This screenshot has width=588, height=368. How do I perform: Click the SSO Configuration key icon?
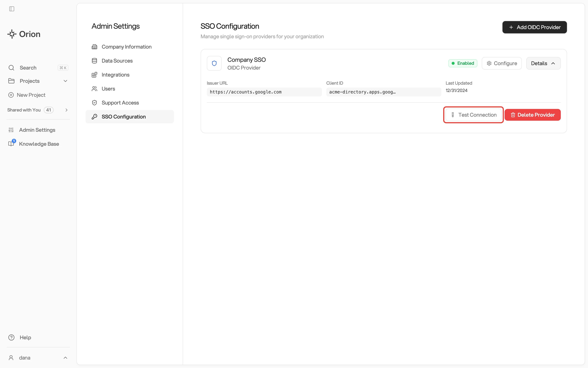[x=94, y=117]
